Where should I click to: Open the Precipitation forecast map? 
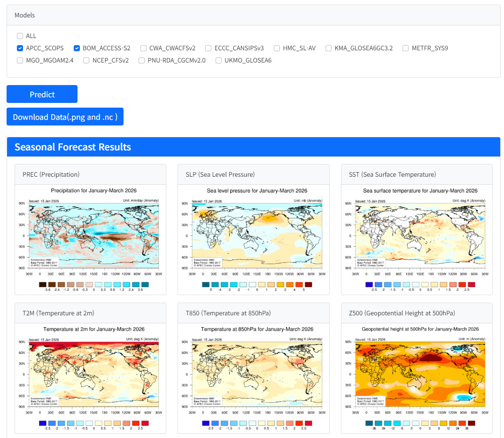point(90,237)
